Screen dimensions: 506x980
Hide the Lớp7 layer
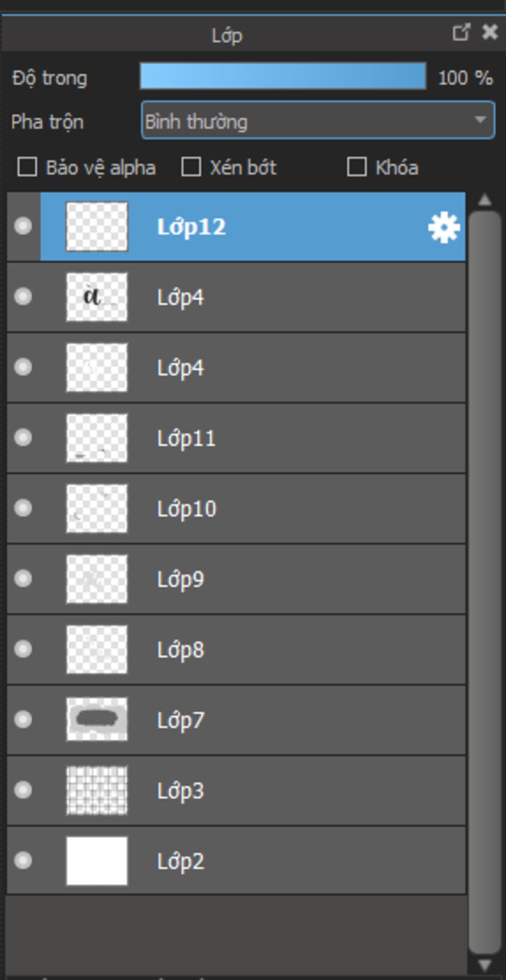click(23, 720)
